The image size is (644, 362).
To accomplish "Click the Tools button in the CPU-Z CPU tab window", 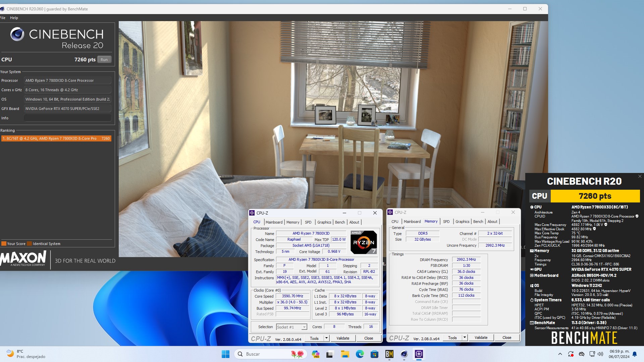I will coord(314,338).
